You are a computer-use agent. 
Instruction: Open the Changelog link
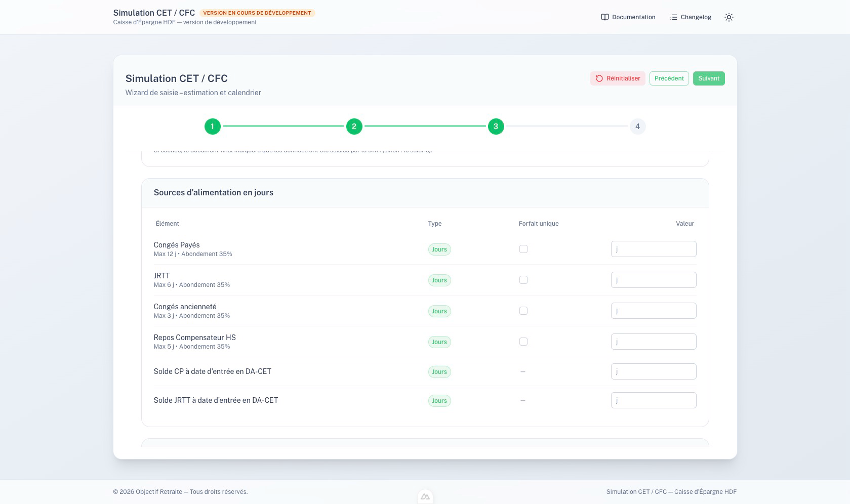click(x=696, y=17)
